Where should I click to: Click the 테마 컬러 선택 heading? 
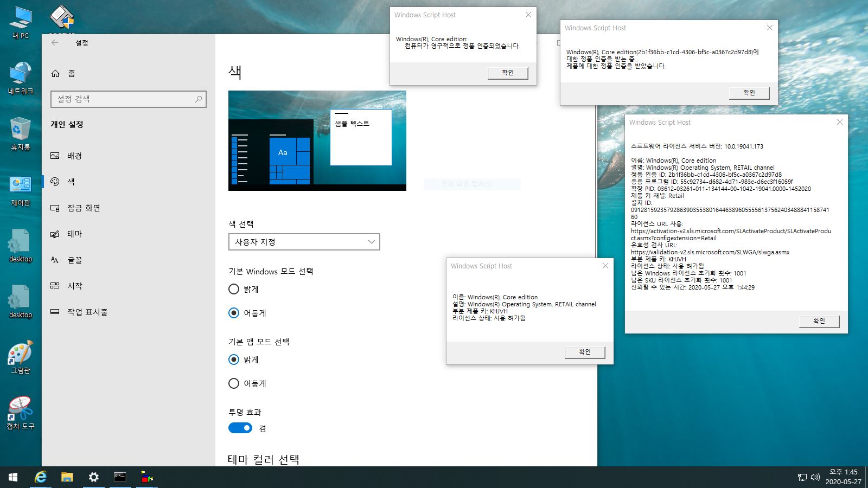pos(264,459)
